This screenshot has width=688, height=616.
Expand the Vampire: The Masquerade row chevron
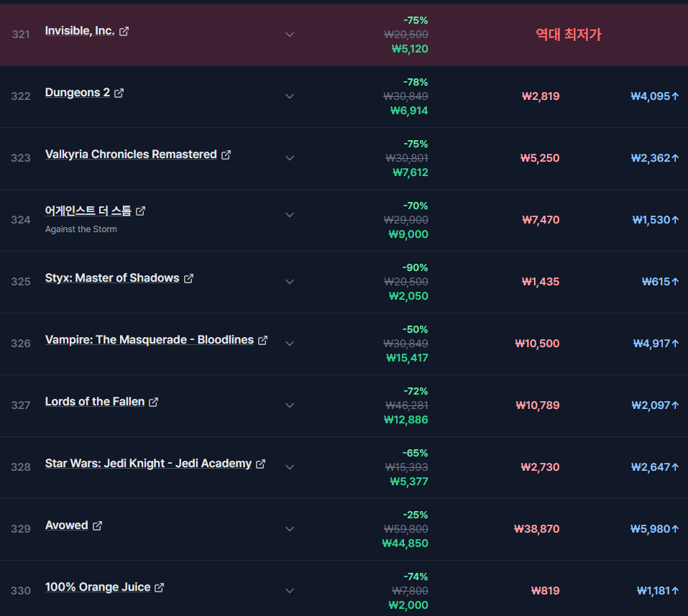[290, 344]
